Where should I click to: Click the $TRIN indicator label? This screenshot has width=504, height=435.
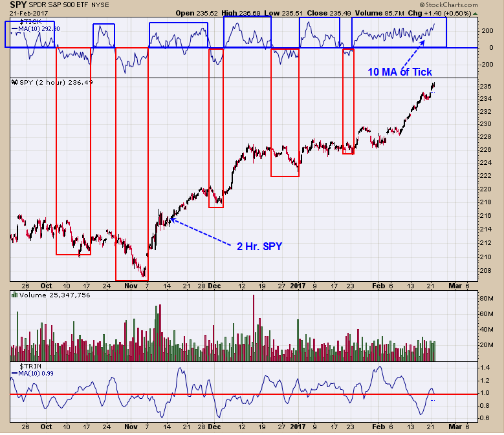(x=30, y=366)
